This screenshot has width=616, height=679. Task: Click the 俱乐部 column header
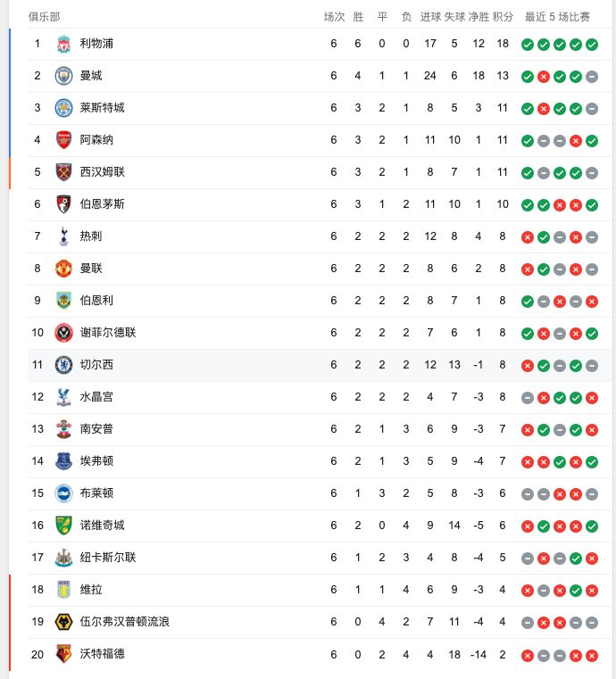pos(45,17)
